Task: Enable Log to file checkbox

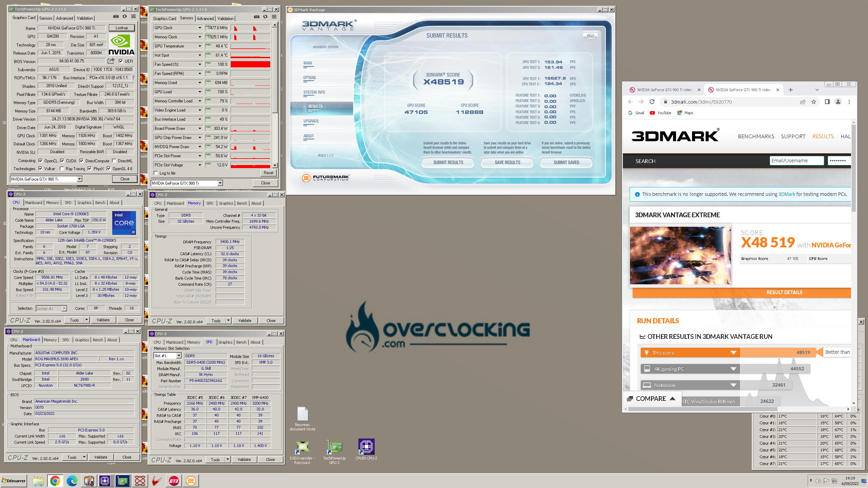Action: [x=156, y=173]
